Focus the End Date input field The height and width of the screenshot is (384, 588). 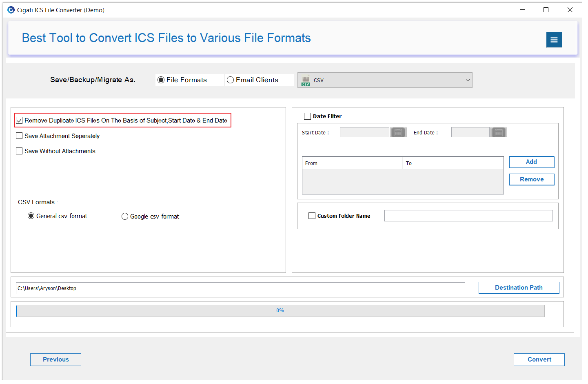[470, 132]
